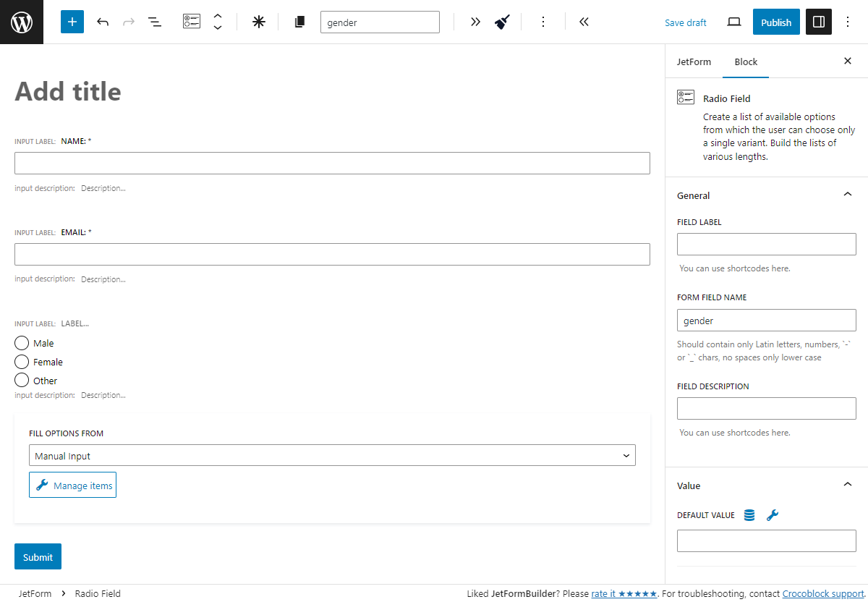Select the Female radio option

point(22,361)
